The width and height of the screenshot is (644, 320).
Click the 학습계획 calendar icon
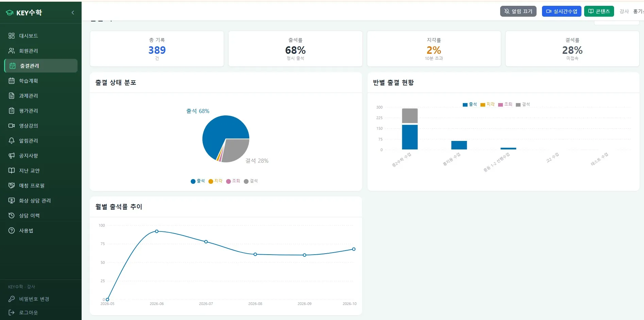tap(12, 81)
